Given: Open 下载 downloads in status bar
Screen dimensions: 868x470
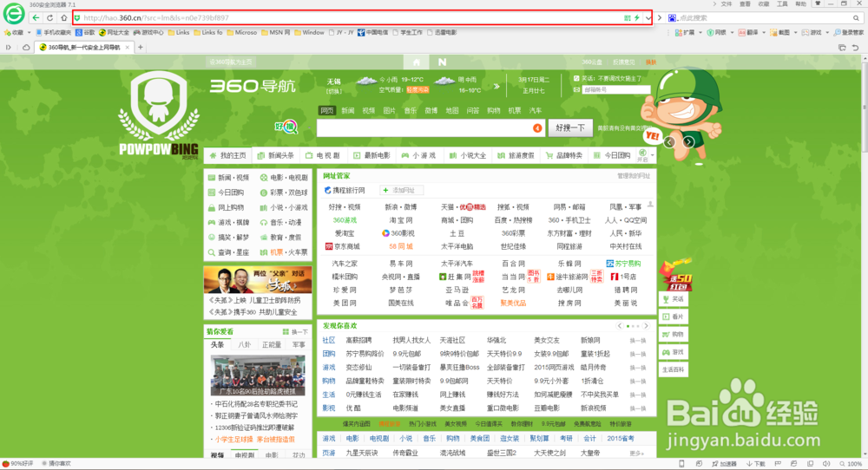Looking at the screenshot, I should pos(756,463).
